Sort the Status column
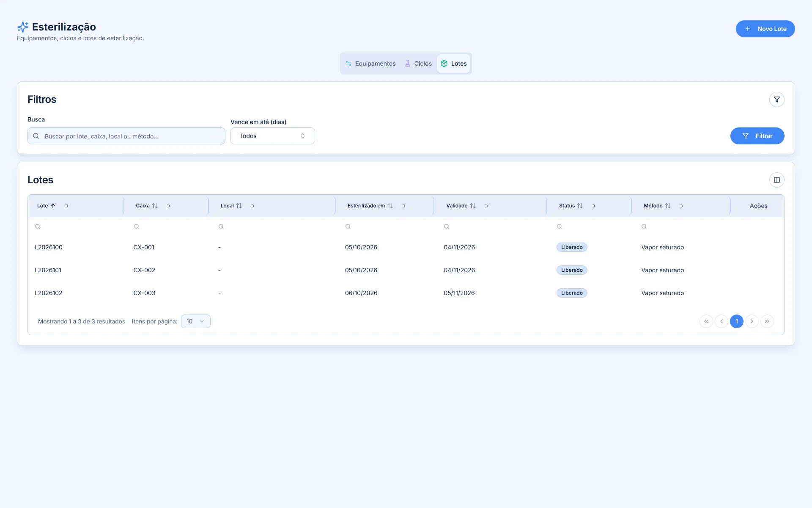Viewport: 812px width, 508px height. (x=580, y=206)
